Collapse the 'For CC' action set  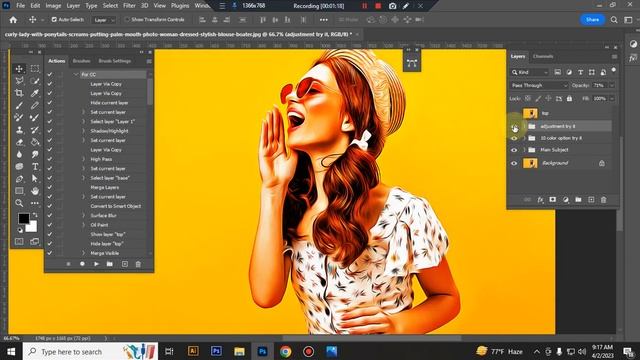pos(76,74)
